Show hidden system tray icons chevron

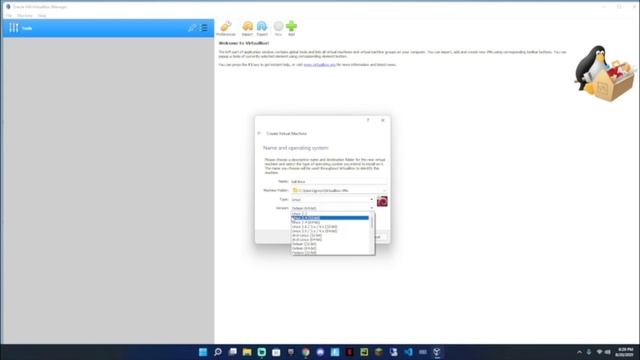tap(579, 352)
